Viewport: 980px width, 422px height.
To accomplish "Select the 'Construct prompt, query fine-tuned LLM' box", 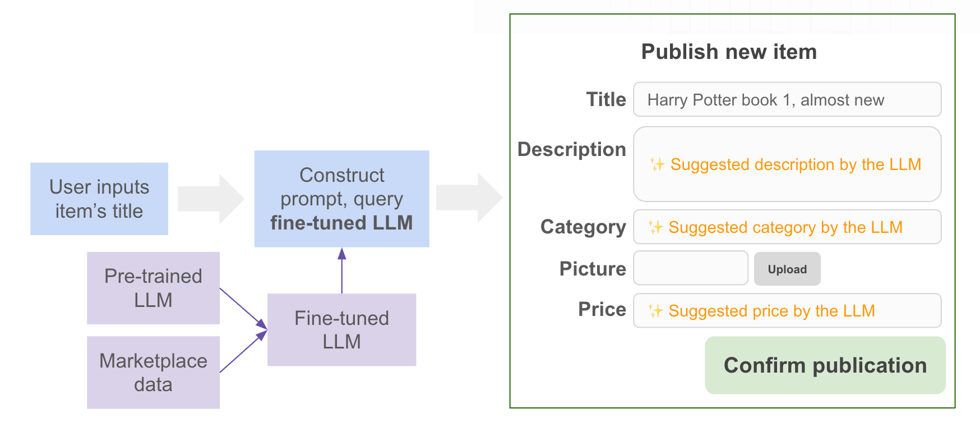I will (x=341, y=199).
